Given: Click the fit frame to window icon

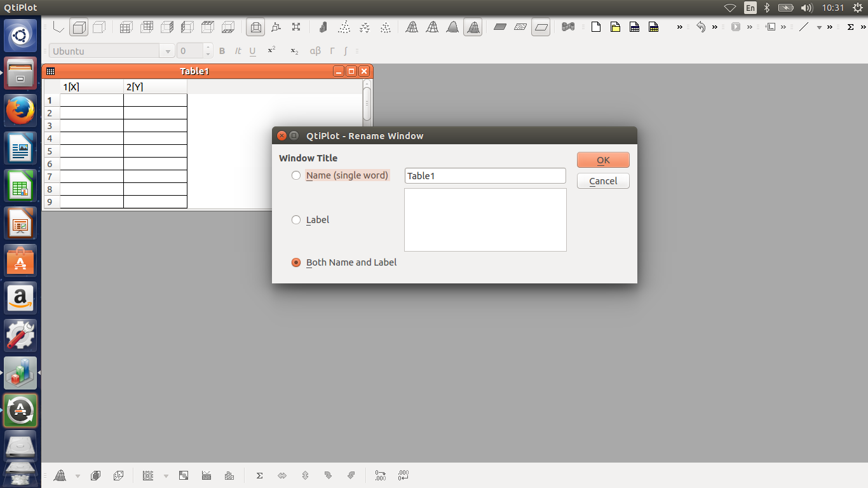Looking at the screenshot, I should [x=296, y=27].
